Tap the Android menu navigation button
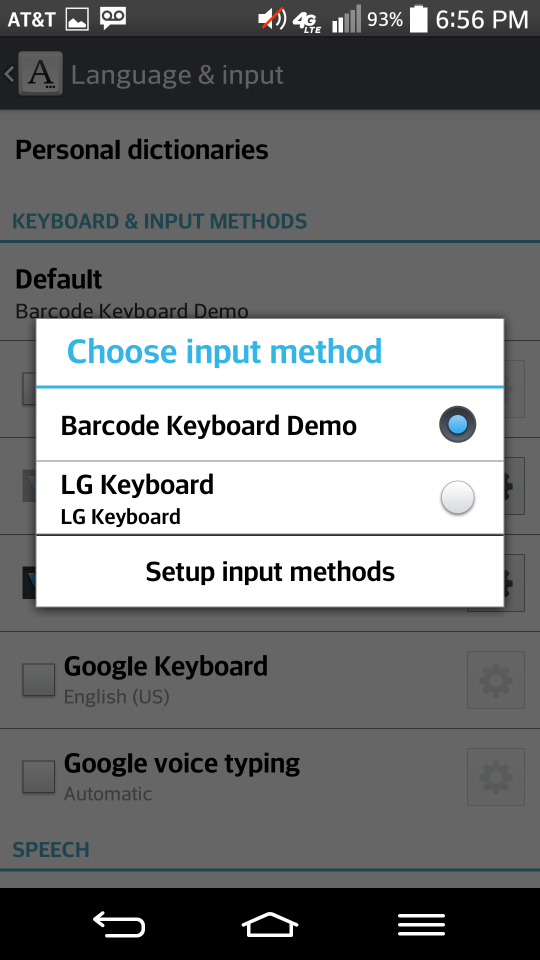The image size is (540, 960). point(421,924)
